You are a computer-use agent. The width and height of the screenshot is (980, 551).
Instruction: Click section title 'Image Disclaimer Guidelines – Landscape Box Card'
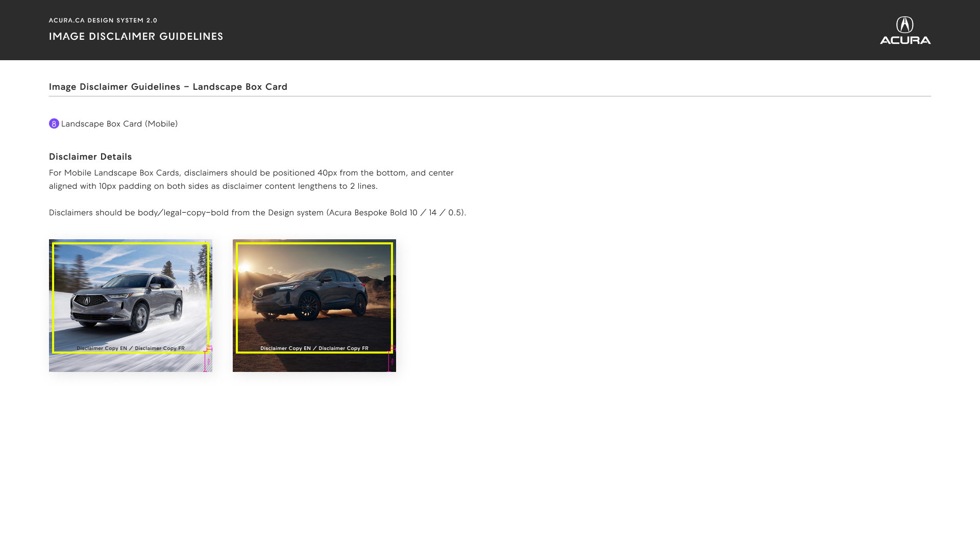coord(168,87)
